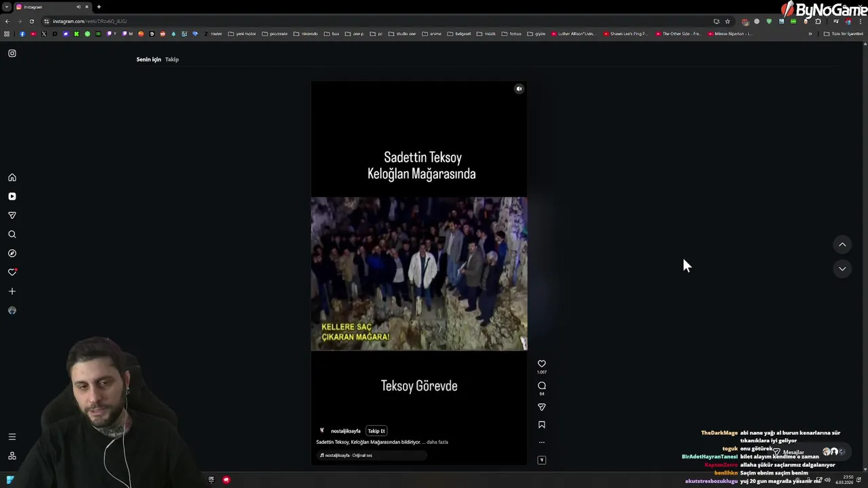Switch to the Takip tab
868x488 pixels.
[x=172, y=60]
